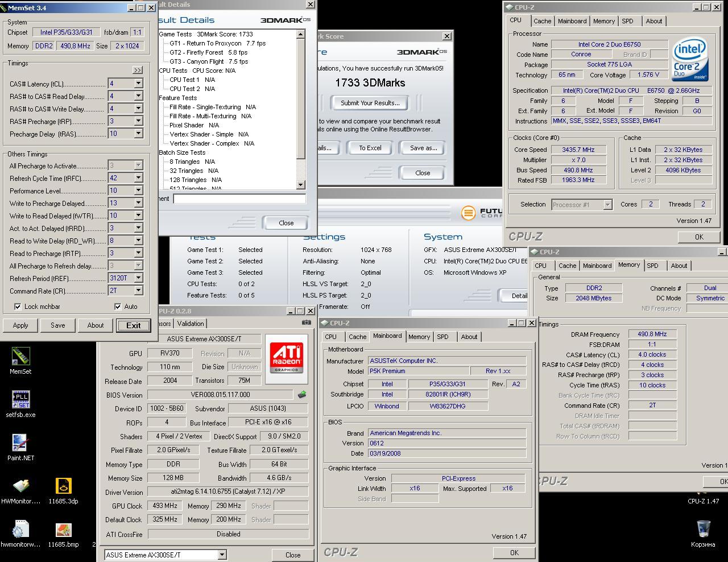
Task: Close the Result Details dialog via Close button
Action: click(x=286, y=223)
